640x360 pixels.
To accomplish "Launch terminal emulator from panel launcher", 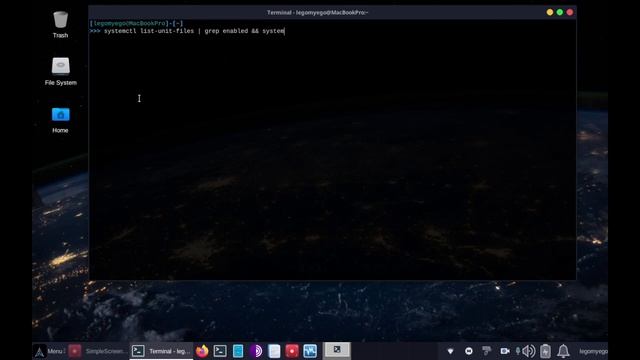I will pyautogui.click(x=220, y=351).
